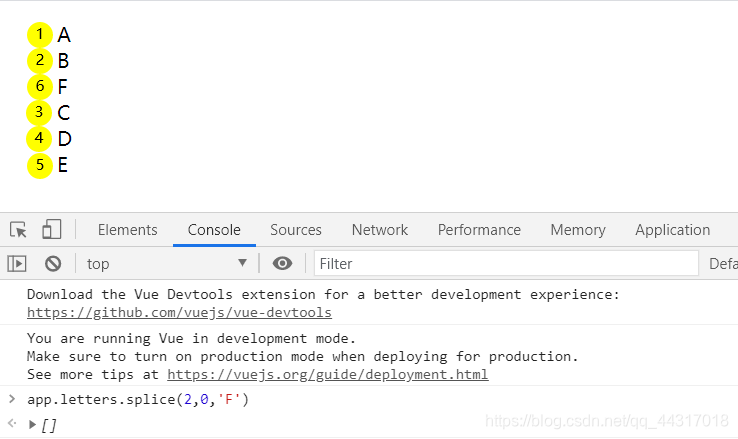Expand the returned empty array result

coord(32,425)
